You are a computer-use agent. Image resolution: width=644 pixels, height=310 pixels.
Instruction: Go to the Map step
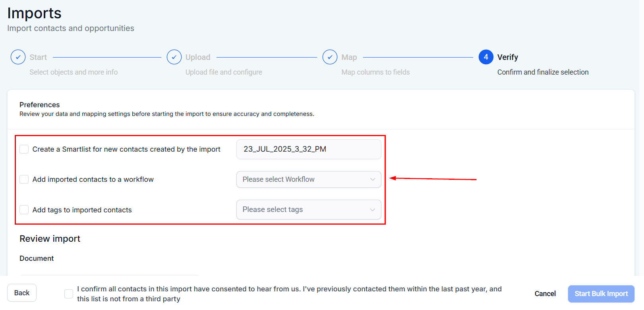[348, 57]
